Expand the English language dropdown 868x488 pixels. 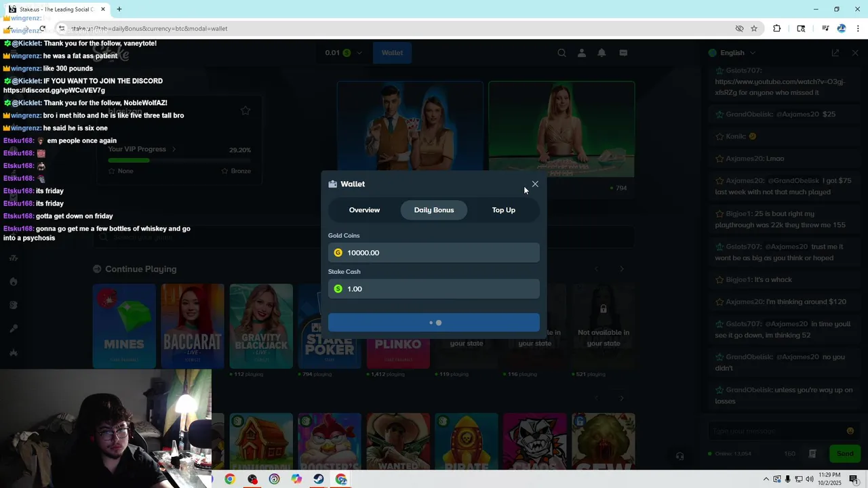[732, 53]
